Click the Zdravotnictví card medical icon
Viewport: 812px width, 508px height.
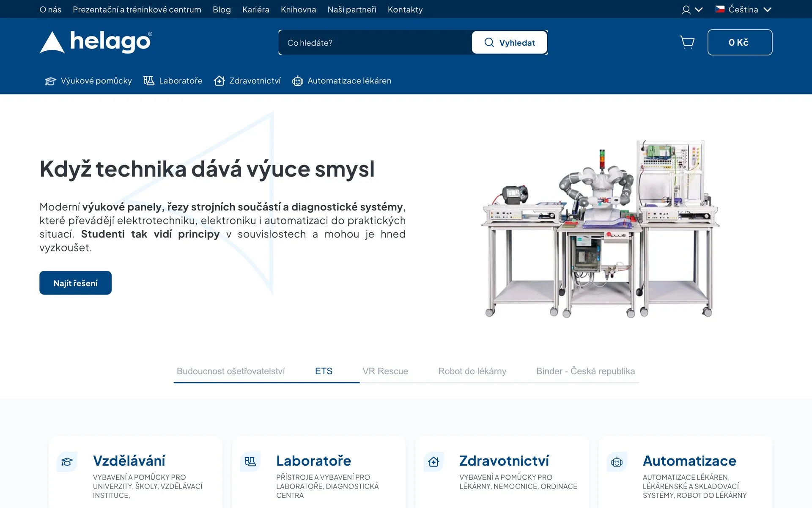coord(433,462)
